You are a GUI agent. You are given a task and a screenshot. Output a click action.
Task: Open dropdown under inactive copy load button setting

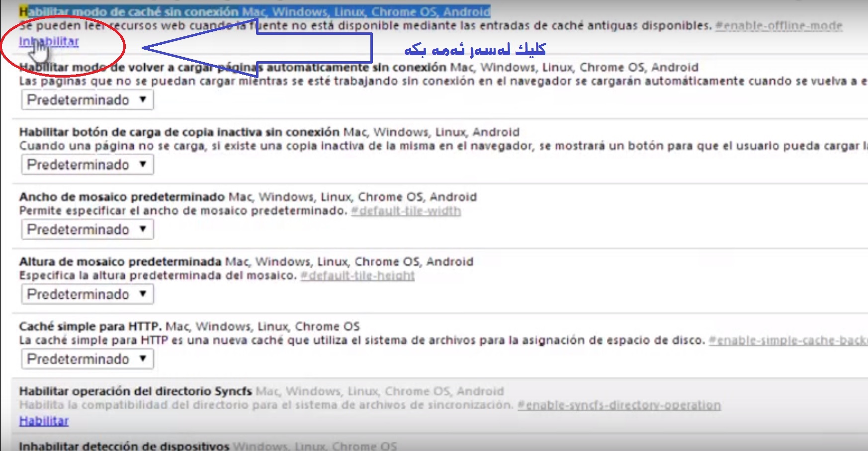87,165
